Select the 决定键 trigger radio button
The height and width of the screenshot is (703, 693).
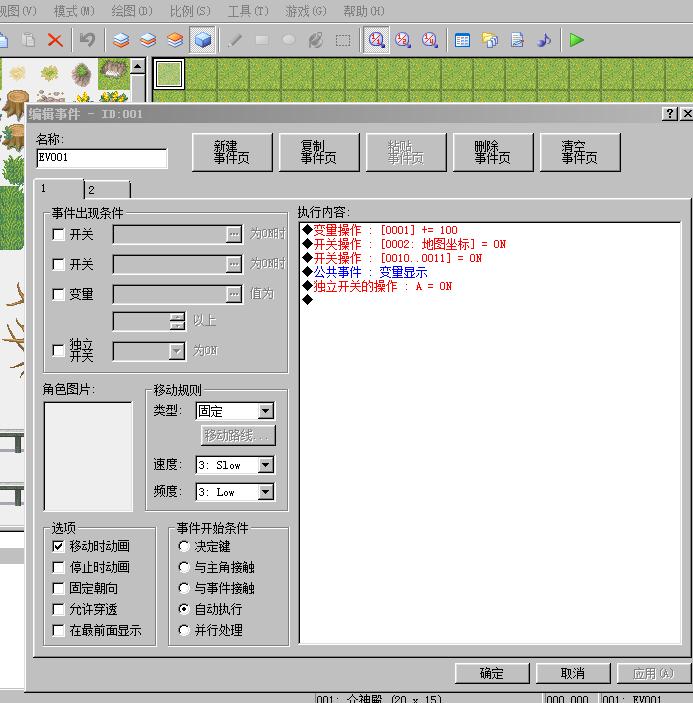click(184, 546)
